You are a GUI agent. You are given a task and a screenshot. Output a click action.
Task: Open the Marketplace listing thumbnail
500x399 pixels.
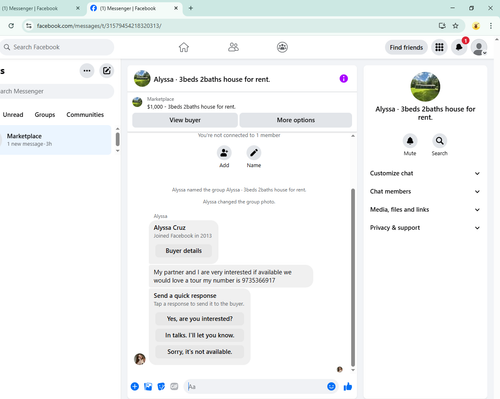137,102
